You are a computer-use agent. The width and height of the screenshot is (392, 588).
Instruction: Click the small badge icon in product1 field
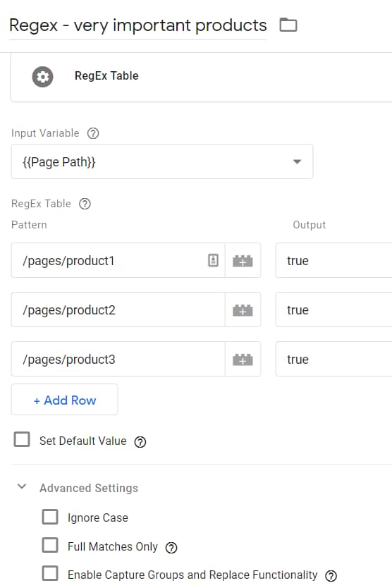tap(213, 260)
